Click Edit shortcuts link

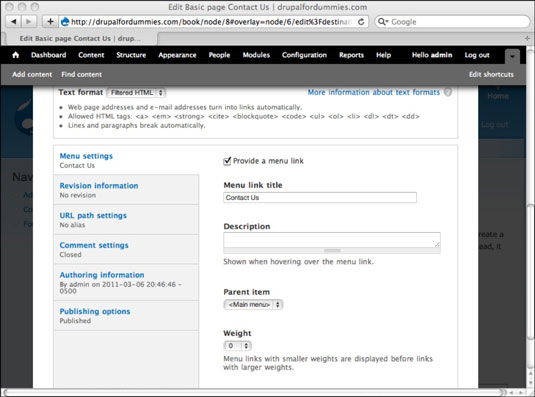point(491,74)
